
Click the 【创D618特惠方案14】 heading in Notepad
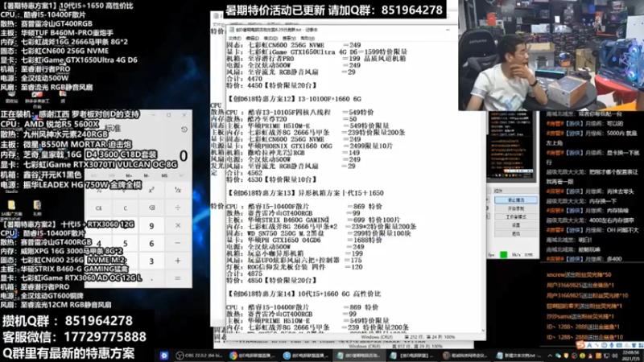click(x=303, y=294)
